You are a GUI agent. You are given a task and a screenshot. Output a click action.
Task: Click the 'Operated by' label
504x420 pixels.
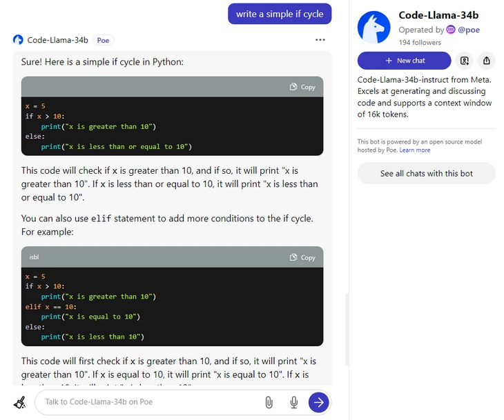click(x=421, y=30)
